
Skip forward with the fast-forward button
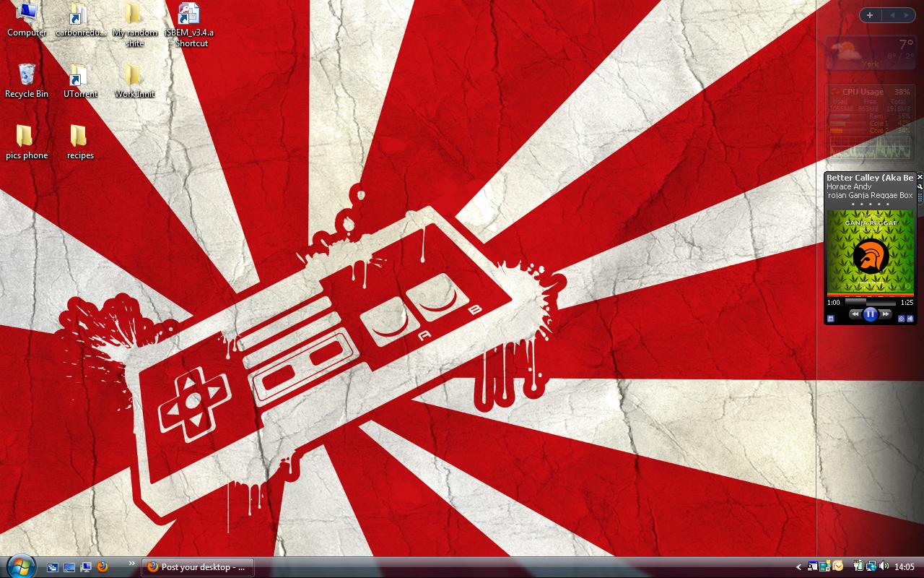click(886, 314)
